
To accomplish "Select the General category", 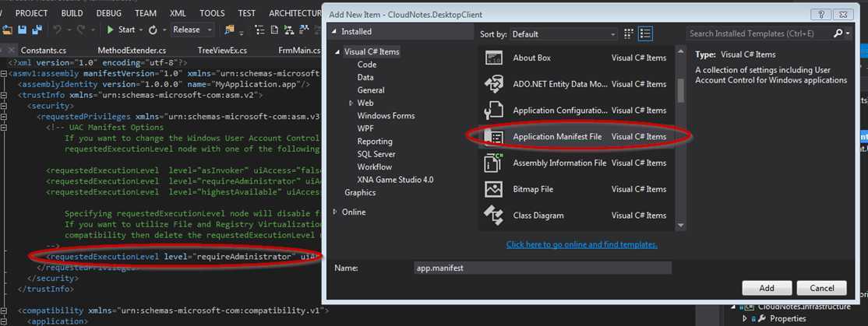I will click(x=371, y=90).
